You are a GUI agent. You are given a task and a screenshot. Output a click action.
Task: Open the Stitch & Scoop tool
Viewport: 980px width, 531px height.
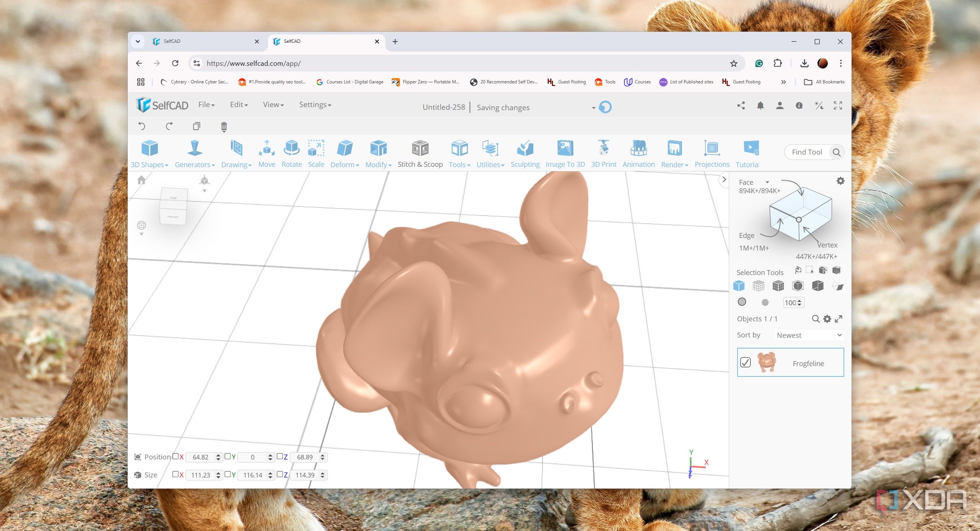(420, 154)
